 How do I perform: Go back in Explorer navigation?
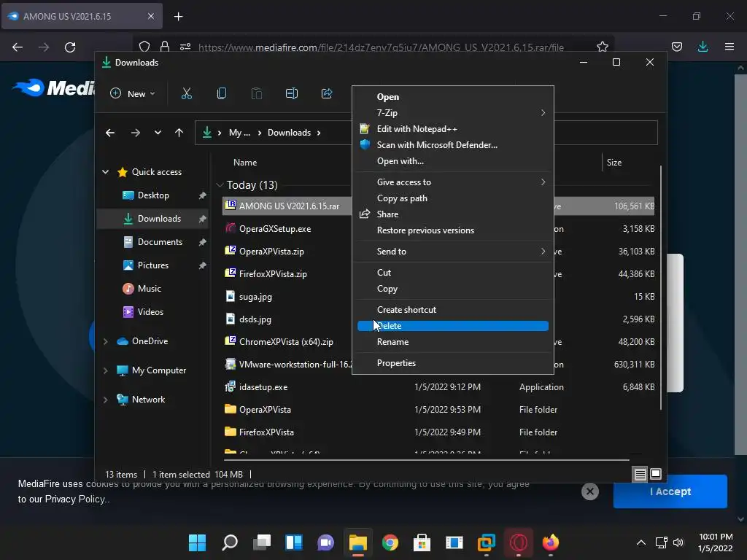110,133
